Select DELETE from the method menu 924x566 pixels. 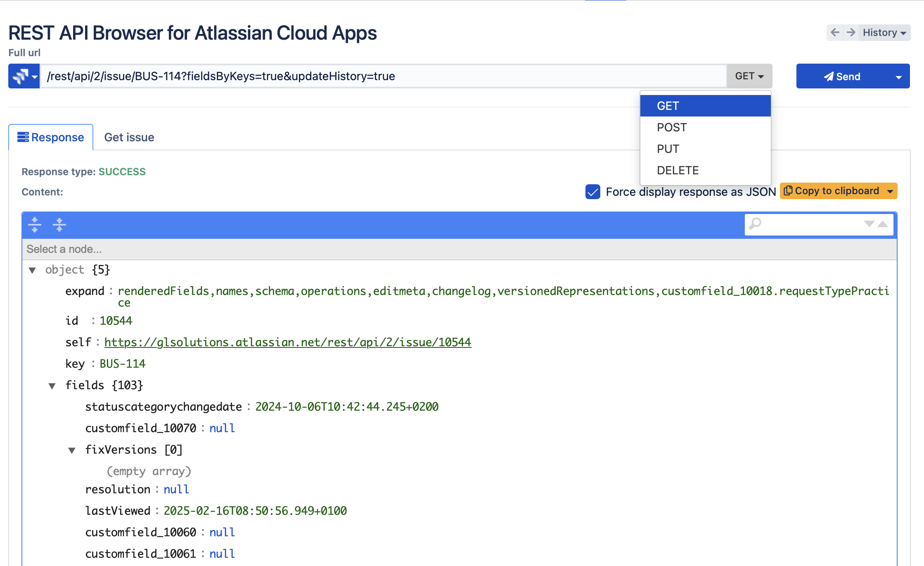[x=678, y=170]
